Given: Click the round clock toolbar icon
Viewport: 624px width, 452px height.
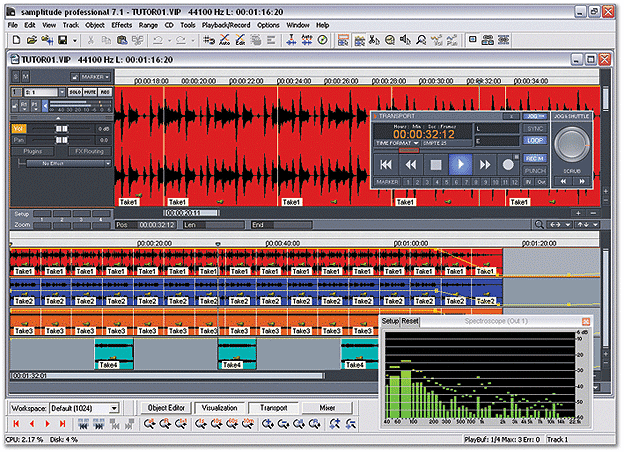Looking at the screenshot, I should click(323, 40).
